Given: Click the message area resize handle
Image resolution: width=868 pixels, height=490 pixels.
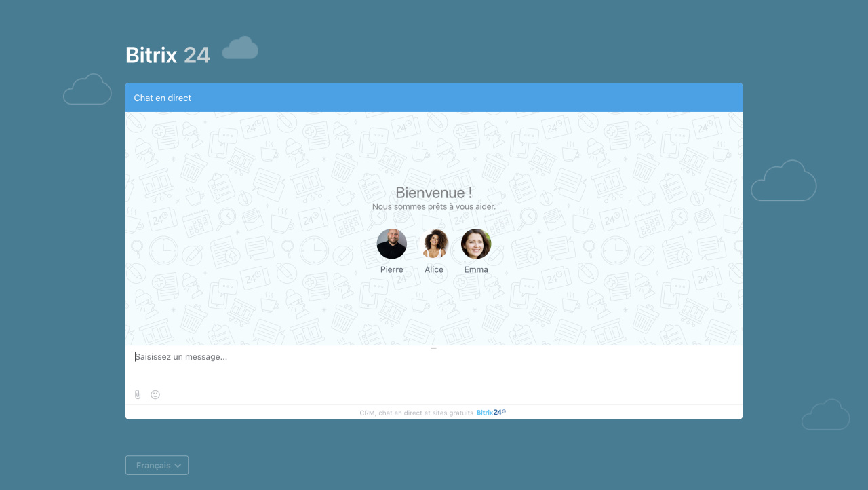Looking at the screenshot, I should [x=434, y=347].
